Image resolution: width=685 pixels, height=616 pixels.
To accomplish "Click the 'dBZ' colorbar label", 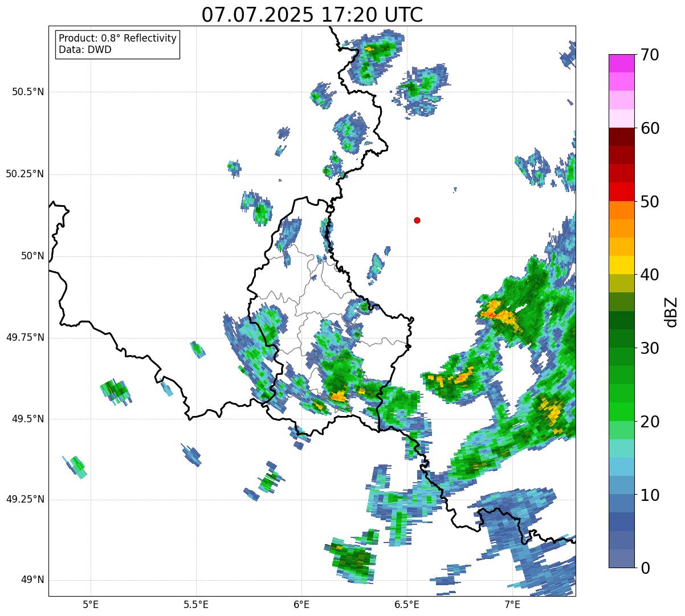I will [672, 311].
